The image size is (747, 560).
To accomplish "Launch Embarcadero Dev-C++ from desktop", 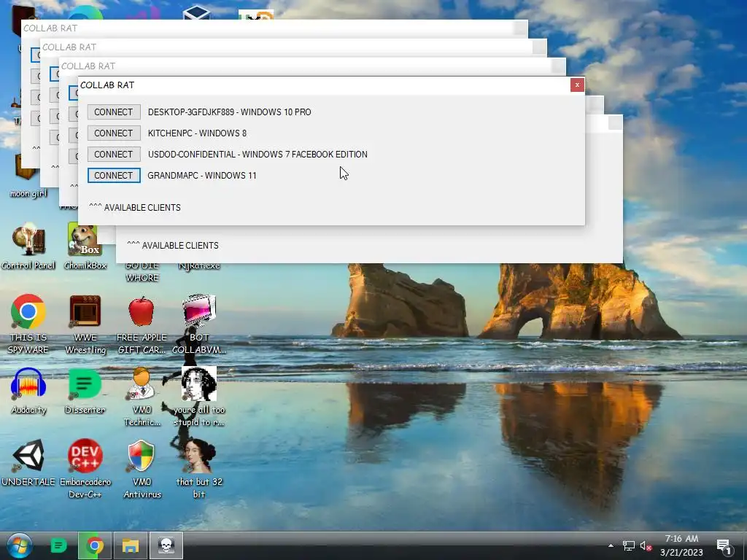I will [x=85, y=469].
